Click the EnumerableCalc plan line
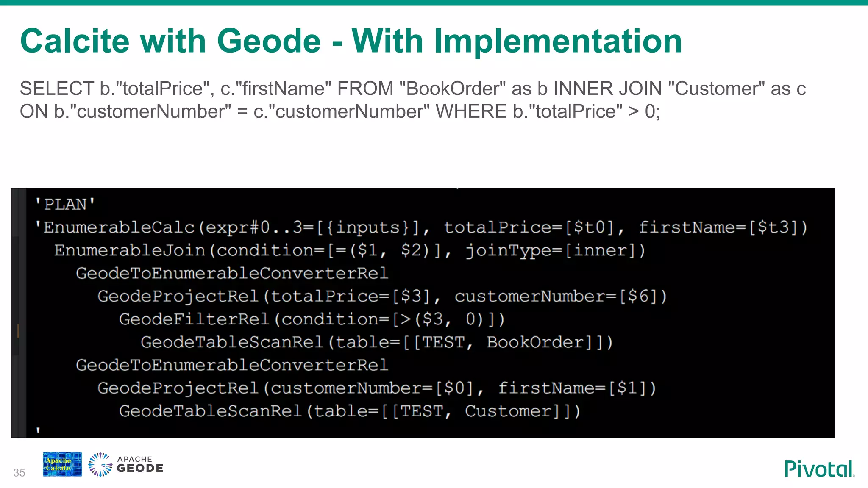Image resolution: width=868 pixels, height=488 pixels. pos(421,227)
